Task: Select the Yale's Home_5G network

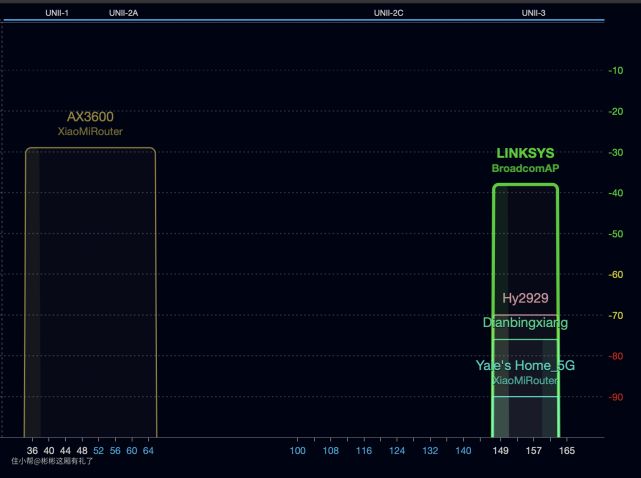Action: click(525, 366)
